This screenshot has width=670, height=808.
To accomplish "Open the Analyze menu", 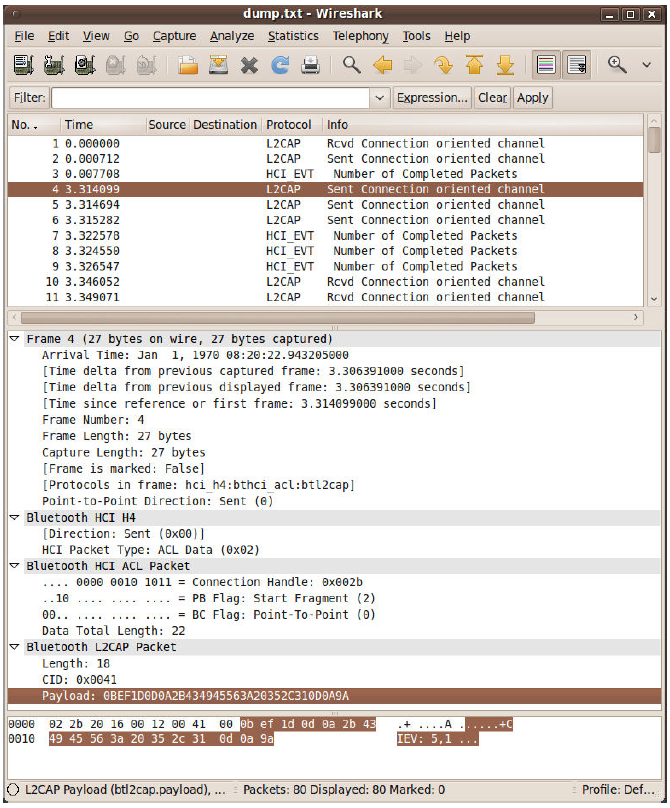I will click(x=232, y=36).
